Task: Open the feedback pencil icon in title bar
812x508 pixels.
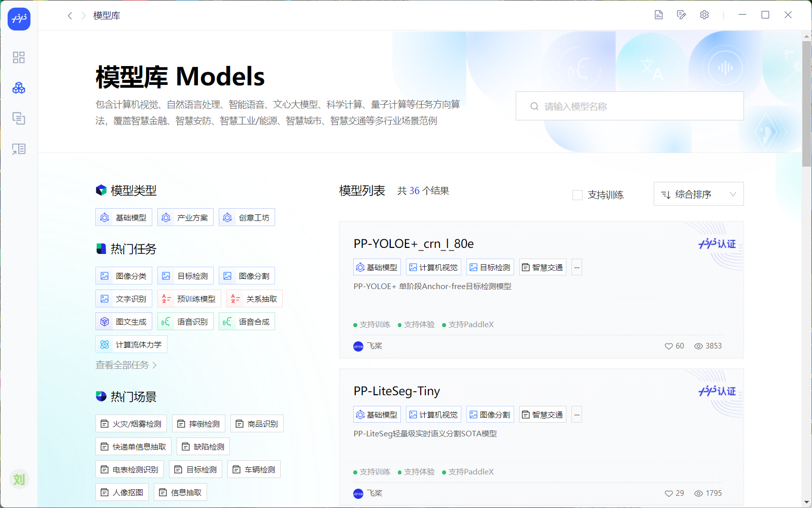Action: pyautogui.click(x=681, y=15)
